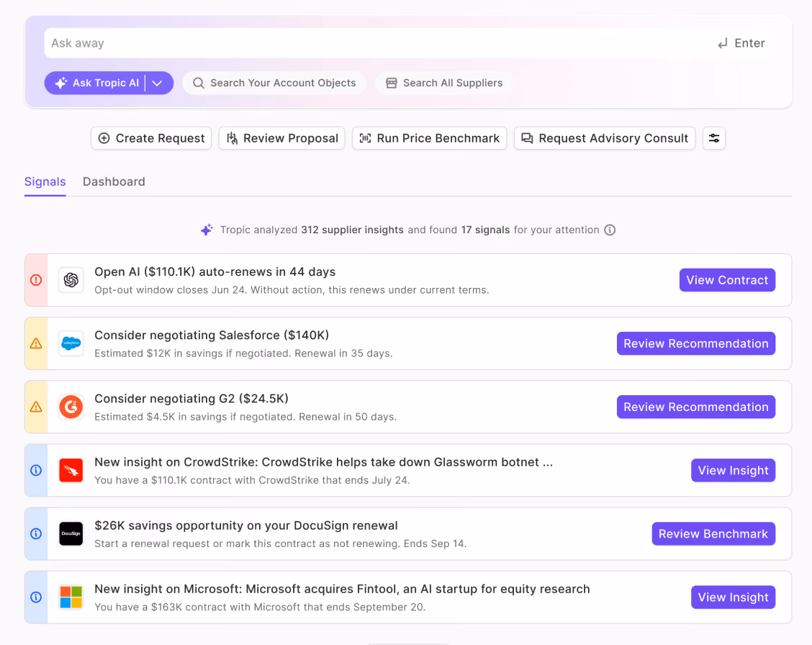812x645 pixels.
Task: Click the barcode scan icon in Run Price Benchmark
Action: 365,138
